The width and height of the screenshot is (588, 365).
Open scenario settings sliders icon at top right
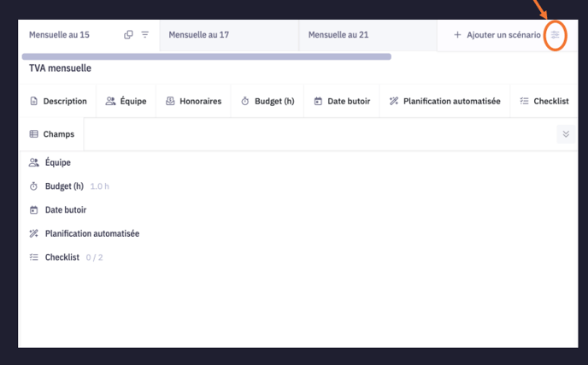(x=556, y=35)
